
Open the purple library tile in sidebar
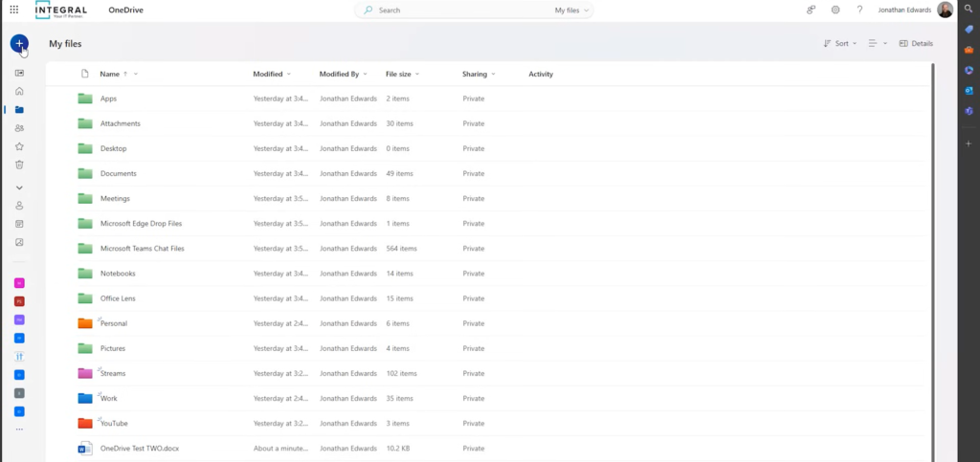19,319
